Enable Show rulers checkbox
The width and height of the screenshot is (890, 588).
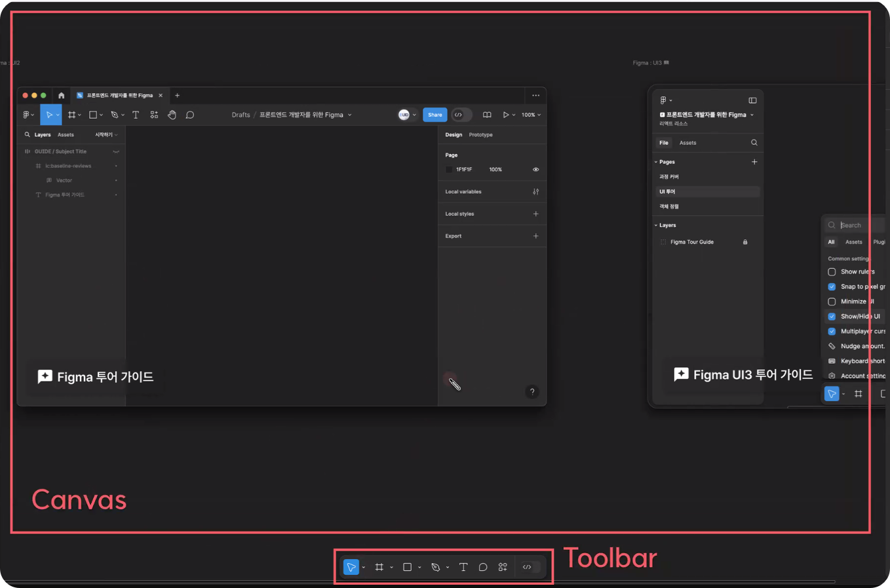click(832, 271)
